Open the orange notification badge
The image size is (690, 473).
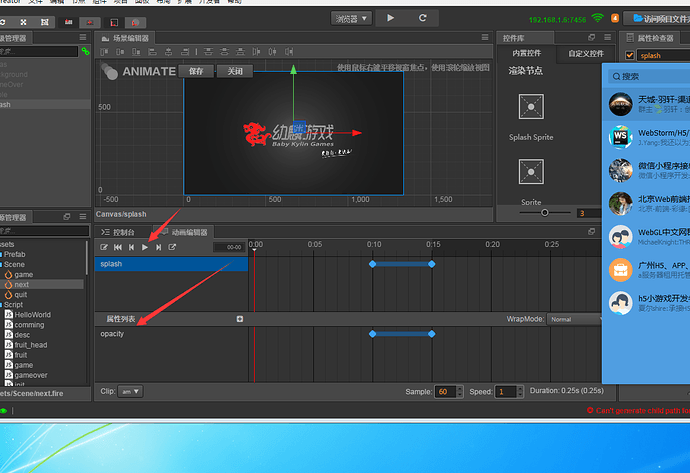click(615, 18)
